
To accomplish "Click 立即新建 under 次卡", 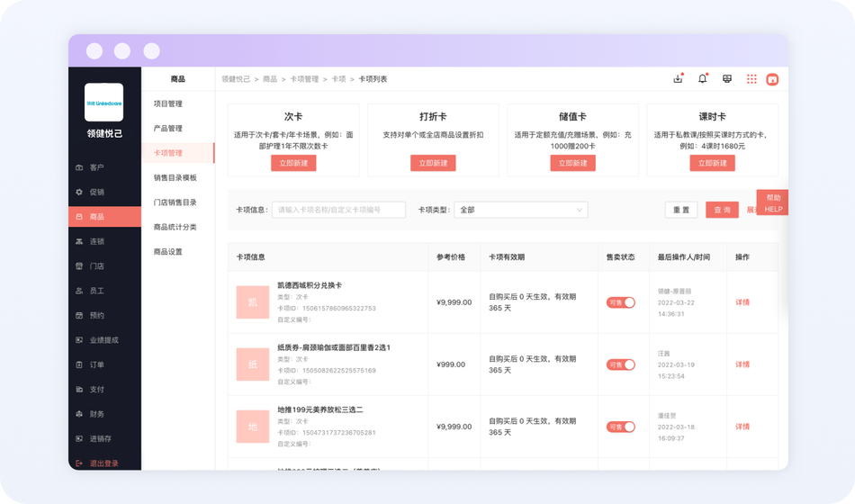I will click(x=293, y=163).
